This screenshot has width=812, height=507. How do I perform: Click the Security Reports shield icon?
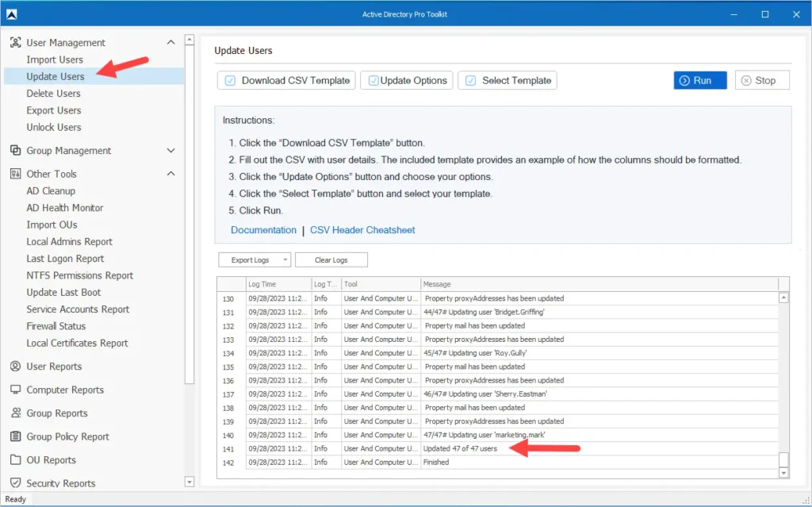pyautogui.click(x=16, y=482)
